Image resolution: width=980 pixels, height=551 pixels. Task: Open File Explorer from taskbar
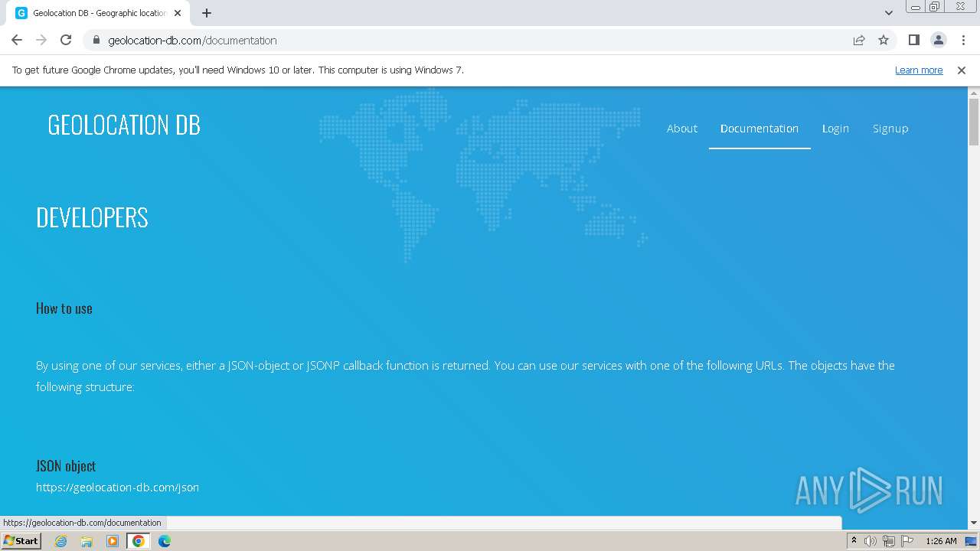87,541
